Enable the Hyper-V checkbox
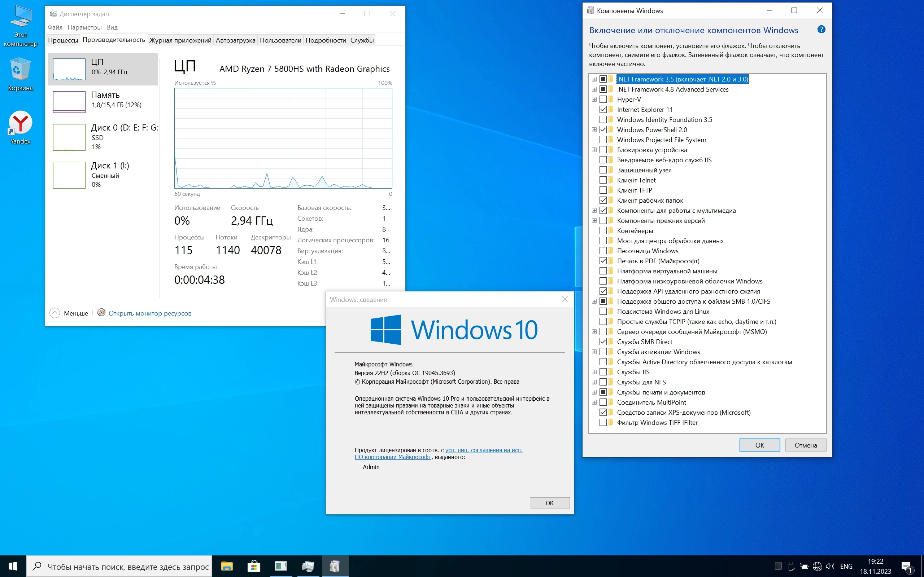924x577 pixels. [x=603, y=99]
